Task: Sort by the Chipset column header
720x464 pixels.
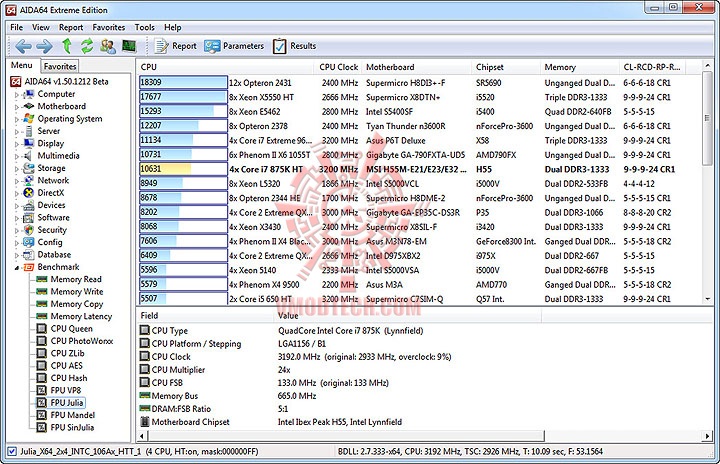Action: click(506, 67)
